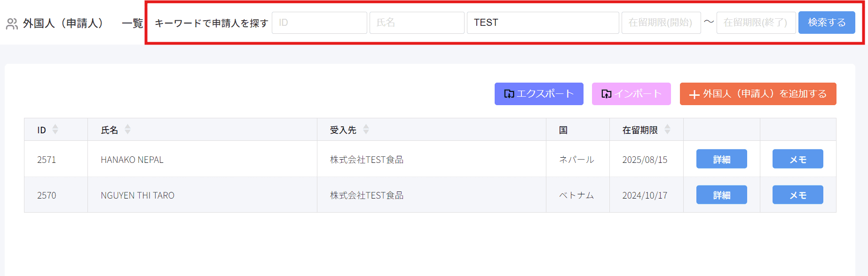Image resolution: width=868 pixels, height=276 pixels.
Task: Sort table by 氏名 column arrows
Action: [127, 130]
